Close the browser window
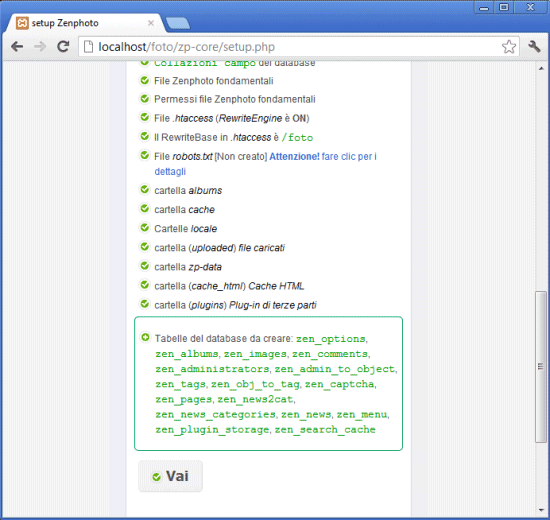This screenshot has height=520, width=550. (530, 8)
